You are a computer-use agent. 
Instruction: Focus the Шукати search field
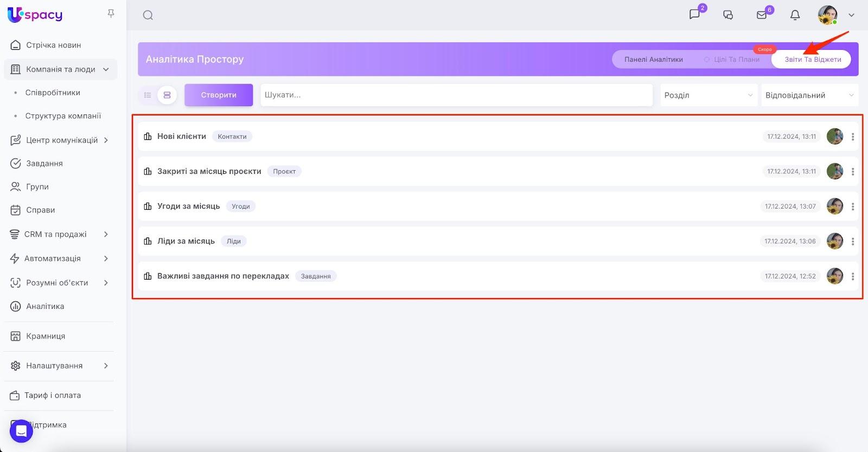click(456, 95)
